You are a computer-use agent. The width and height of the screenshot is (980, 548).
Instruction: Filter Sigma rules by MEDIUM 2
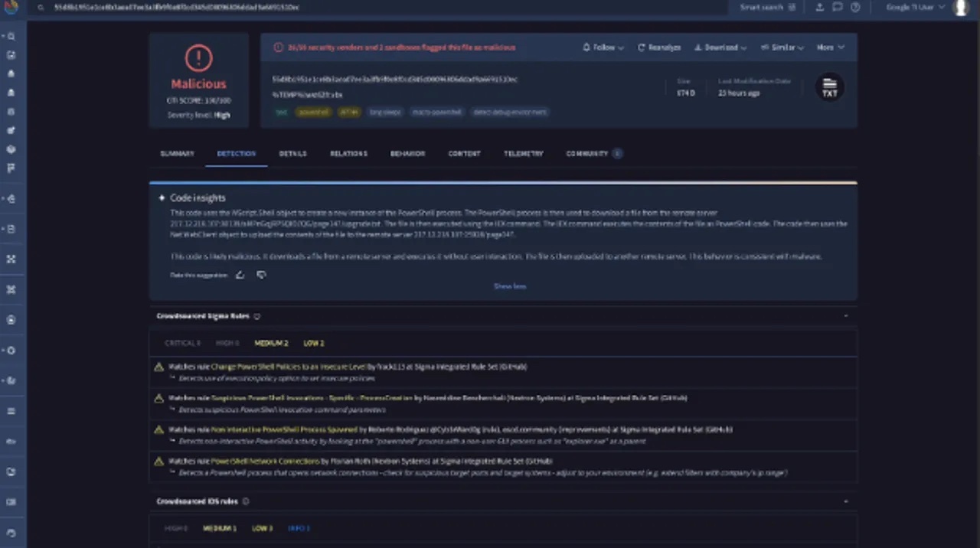coord(271,344)
